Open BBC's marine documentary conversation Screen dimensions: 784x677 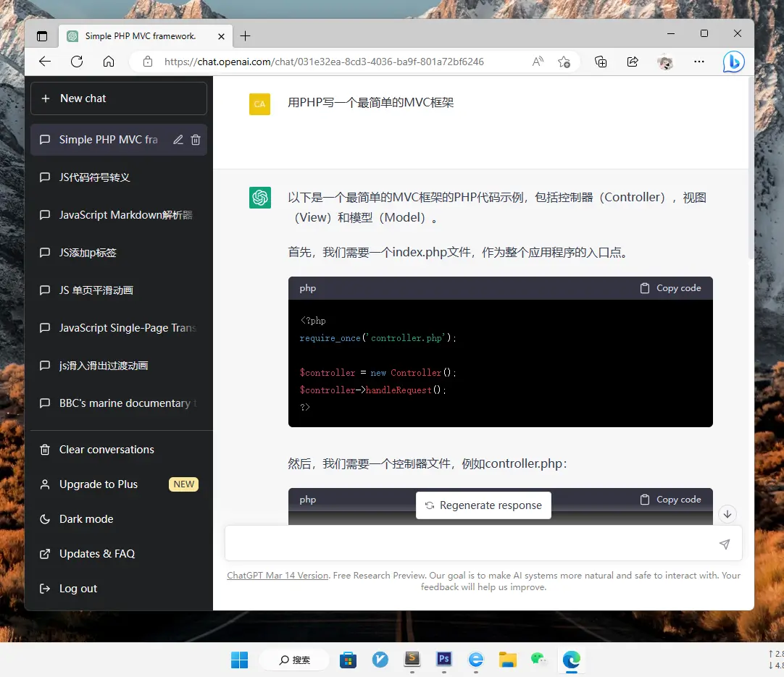coord(119,403)
